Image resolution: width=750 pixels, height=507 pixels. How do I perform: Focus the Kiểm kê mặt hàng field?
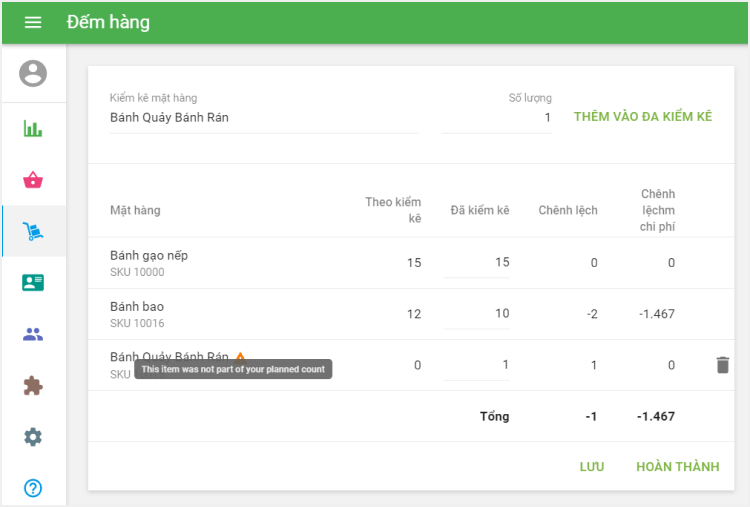point(264,118)
